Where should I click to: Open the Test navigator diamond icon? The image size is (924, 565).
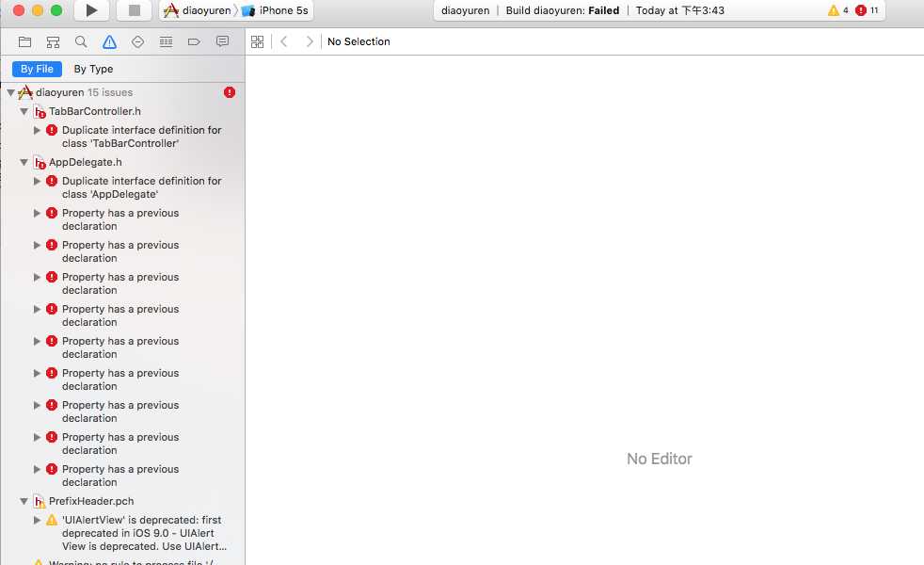pyautogui.click(x=138, y=41)
